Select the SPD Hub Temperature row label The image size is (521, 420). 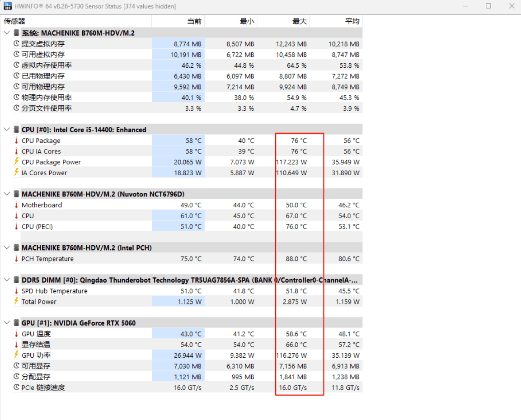(x=55, y=291)
